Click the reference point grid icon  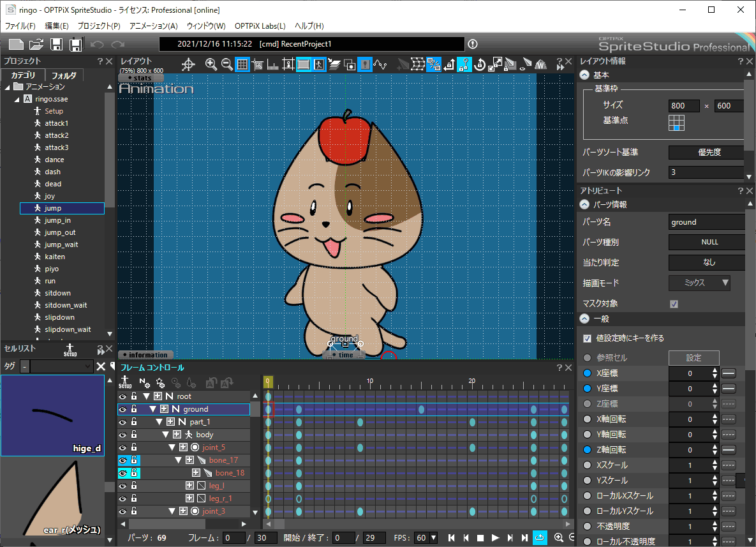pos(676,123)
